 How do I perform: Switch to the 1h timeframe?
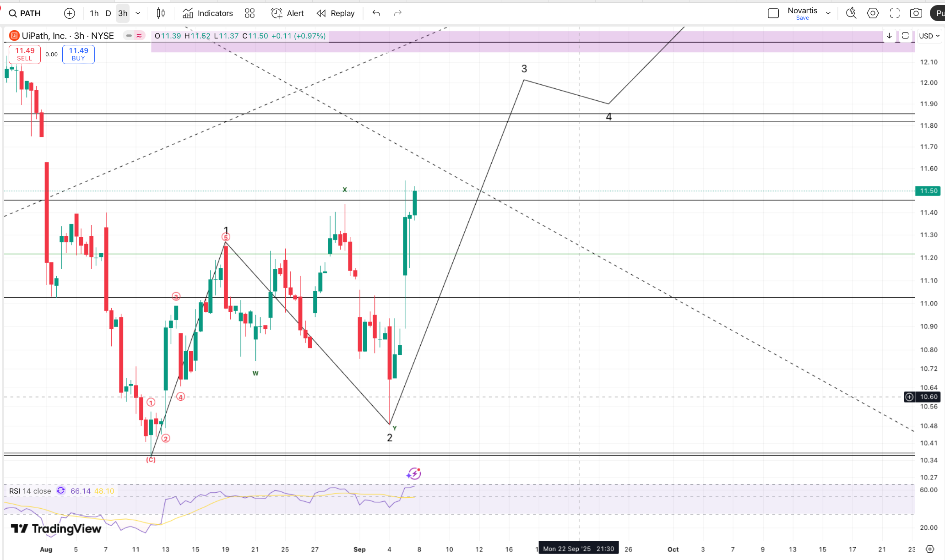point(94,13)
